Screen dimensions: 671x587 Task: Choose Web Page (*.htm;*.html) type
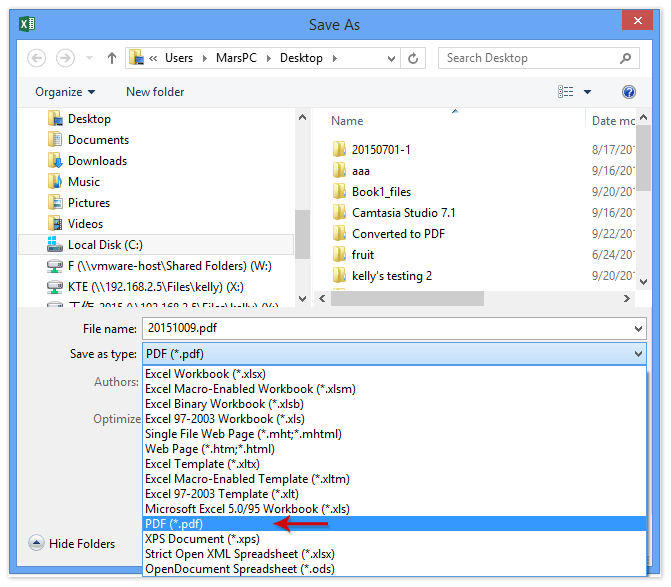point(394,449)
